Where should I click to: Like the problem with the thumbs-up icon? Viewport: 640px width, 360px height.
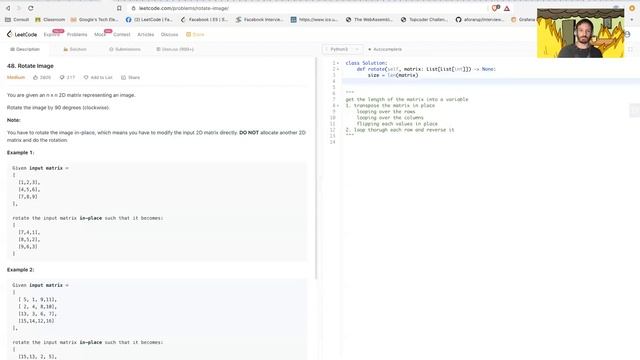36,78
